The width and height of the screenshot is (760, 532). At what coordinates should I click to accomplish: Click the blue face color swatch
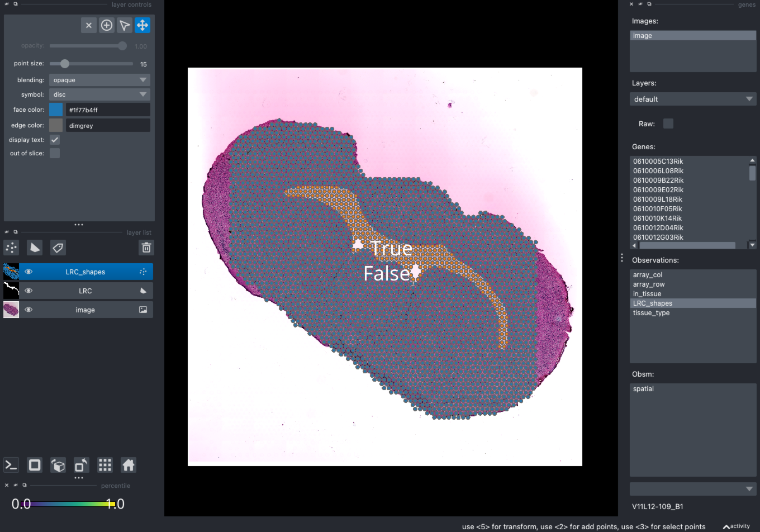(56, 110)
